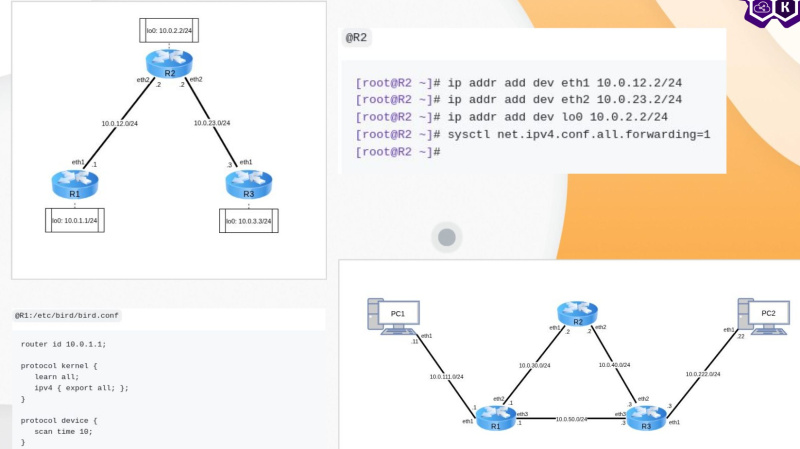Click the R3 router in bottom-right topology
800x449 pixels.
click(x=646, y=419)
